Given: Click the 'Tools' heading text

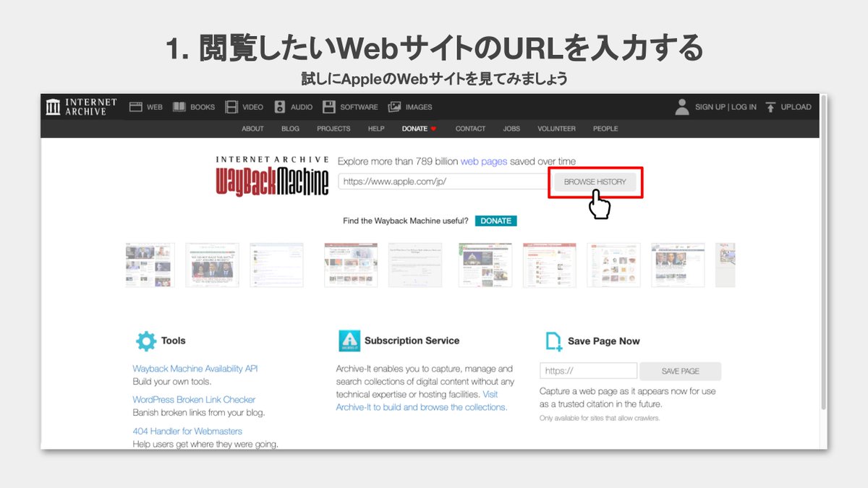Looking at the screenshot, I should [x=174, y=341].
